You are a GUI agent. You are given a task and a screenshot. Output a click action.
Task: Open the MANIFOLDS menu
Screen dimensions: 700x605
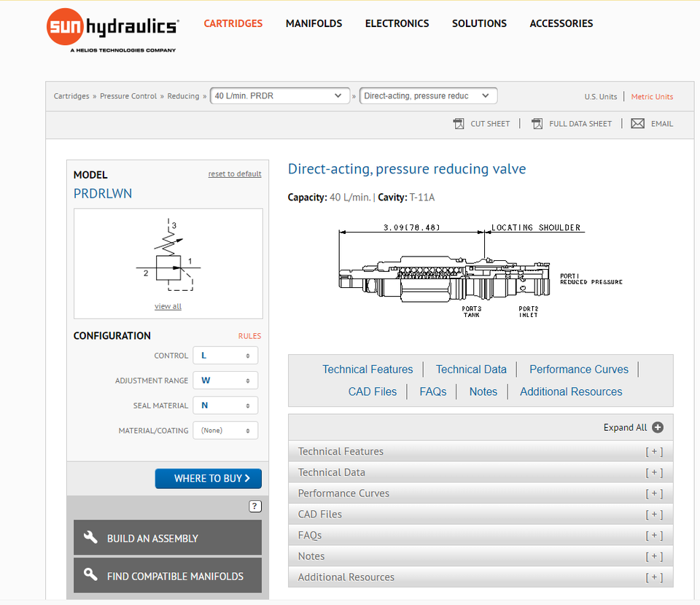pos(314,23)
